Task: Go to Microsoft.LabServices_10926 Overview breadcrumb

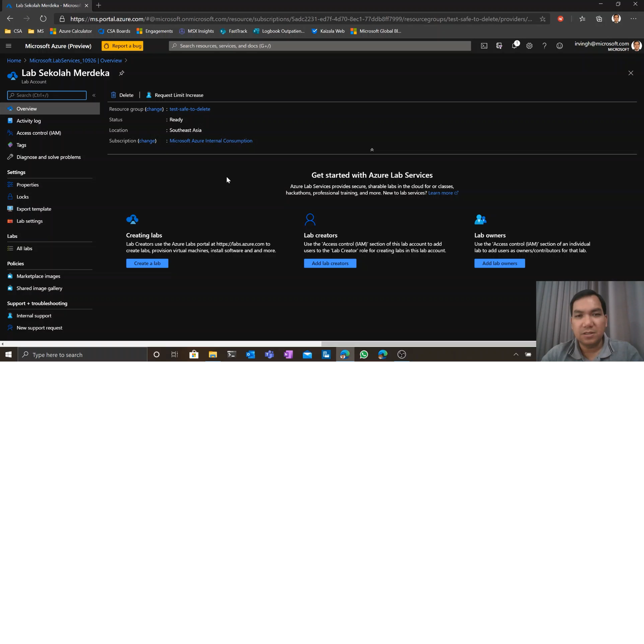Action: 76,60
